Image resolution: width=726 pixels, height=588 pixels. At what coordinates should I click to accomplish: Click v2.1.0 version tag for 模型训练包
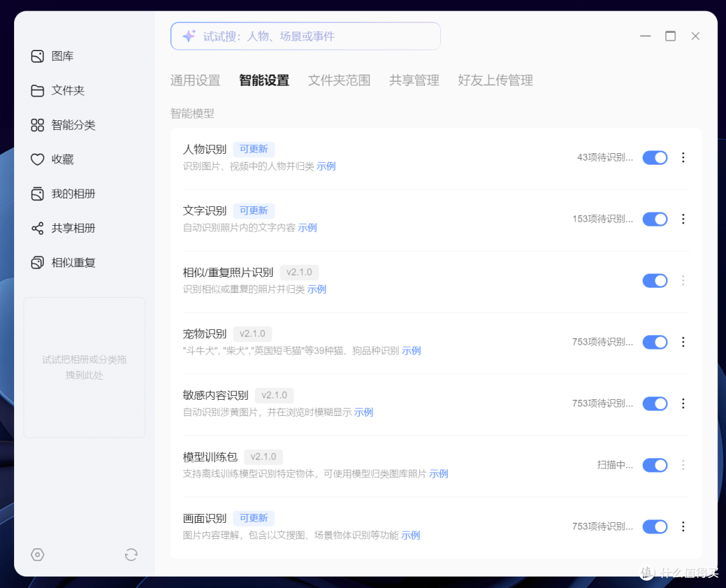coord(263,457)
